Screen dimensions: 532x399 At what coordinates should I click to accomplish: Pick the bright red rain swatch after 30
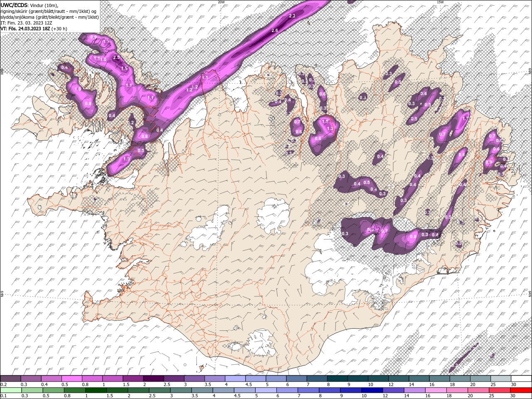[x=521, y=390]
